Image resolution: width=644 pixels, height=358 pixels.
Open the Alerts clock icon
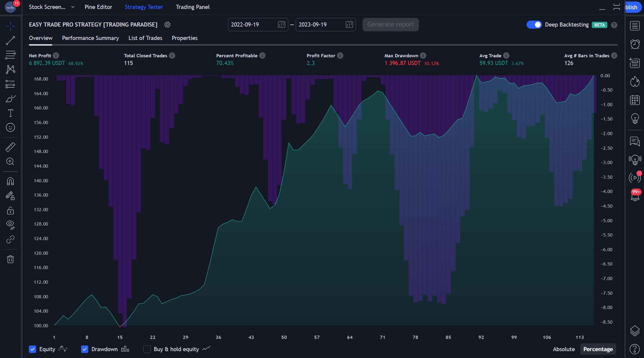[635, 44]
